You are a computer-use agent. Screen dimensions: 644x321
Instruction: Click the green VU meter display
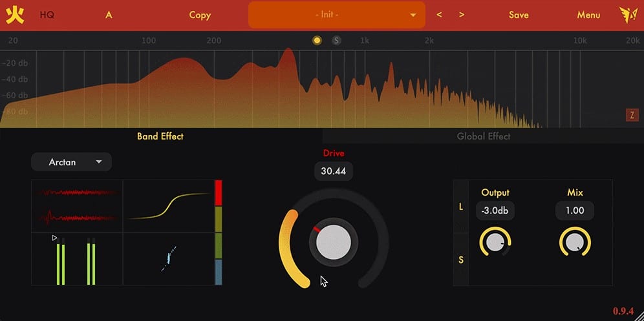click(x=77, y=259)
